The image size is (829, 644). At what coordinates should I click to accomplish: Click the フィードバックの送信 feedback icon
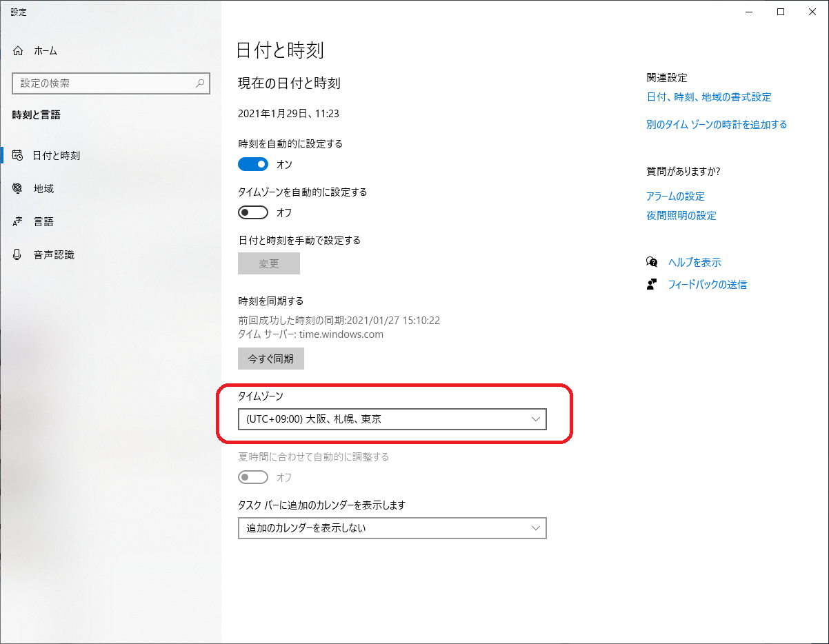coord(652,284)
